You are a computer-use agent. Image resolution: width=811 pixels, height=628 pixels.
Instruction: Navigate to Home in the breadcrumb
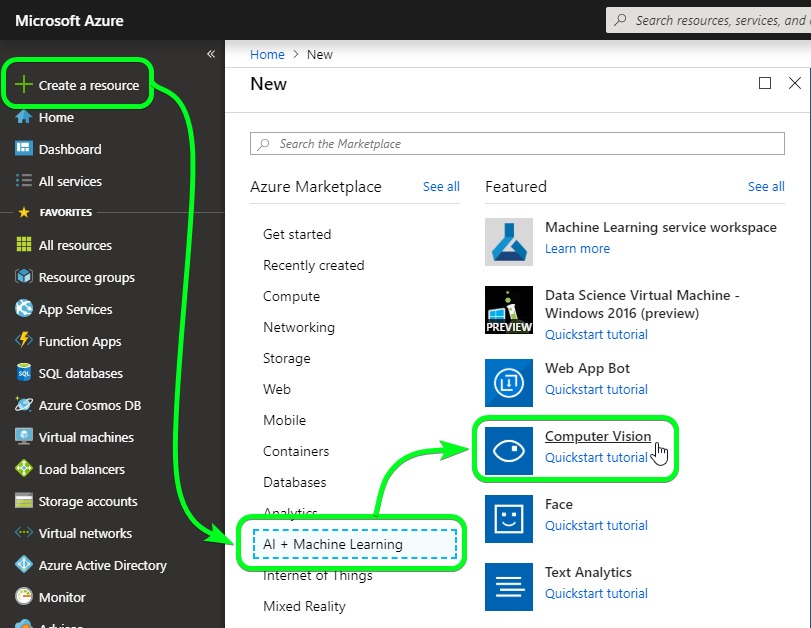(x=267, y=55)
